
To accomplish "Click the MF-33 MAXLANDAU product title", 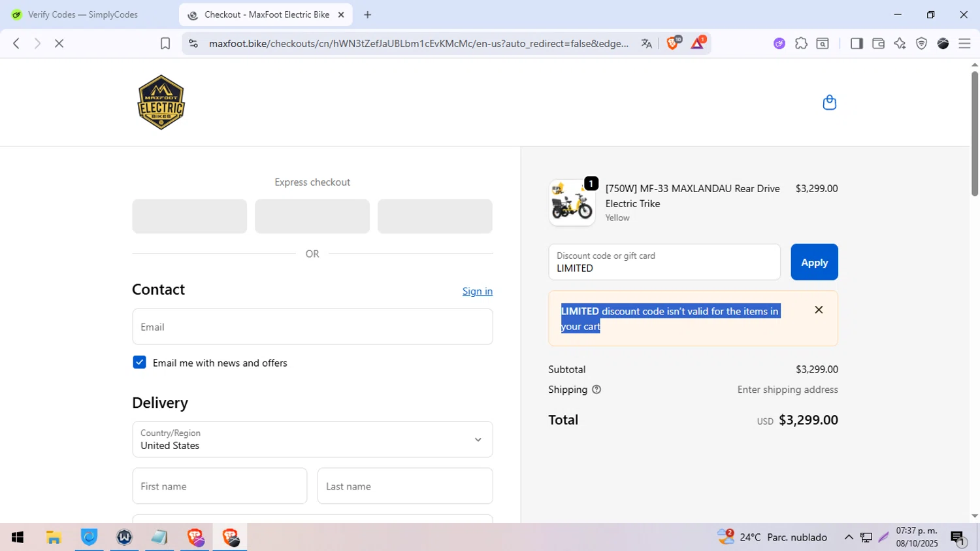I will pos(693,196).
